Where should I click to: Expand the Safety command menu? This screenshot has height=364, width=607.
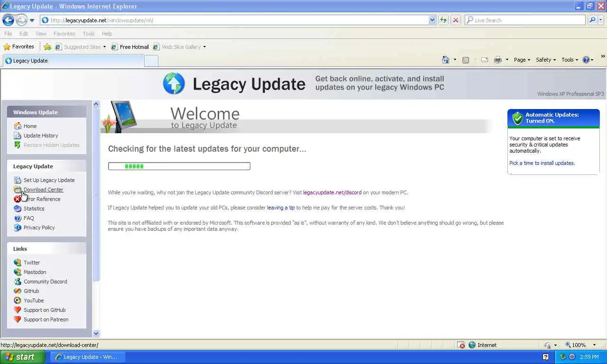click(545, 60)
